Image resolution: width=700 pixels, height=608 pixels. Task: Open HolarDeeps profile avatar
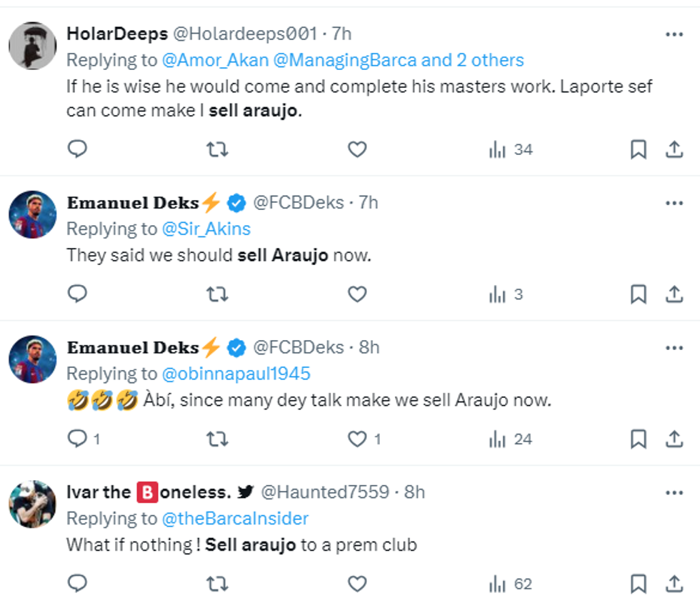(32, 46)
